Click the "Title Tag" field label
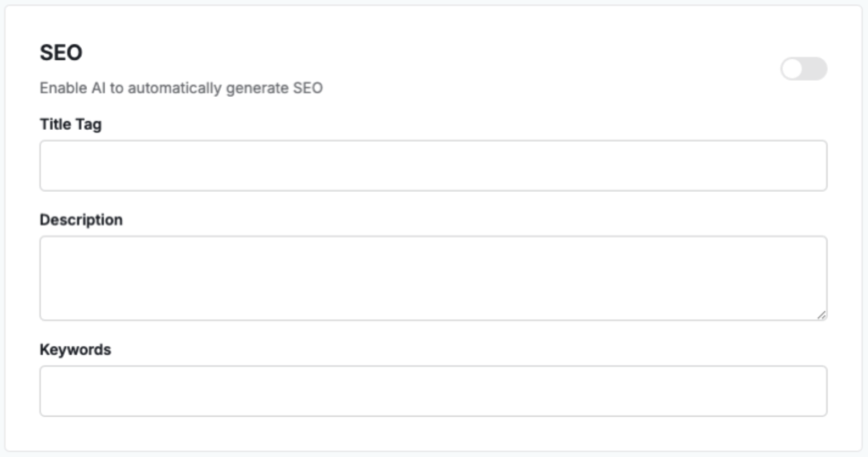This screenshot has height=457, width=868. click(x=71, y=125)
